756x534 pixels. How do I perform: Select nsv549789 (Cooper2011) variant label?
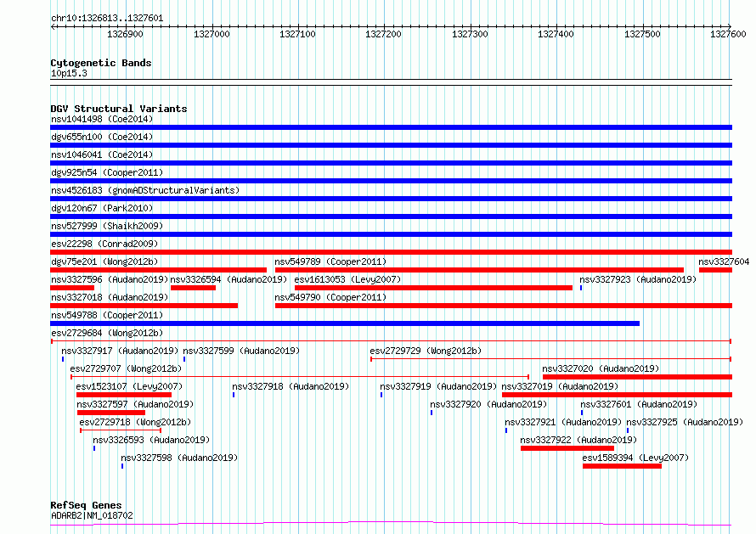330,261
